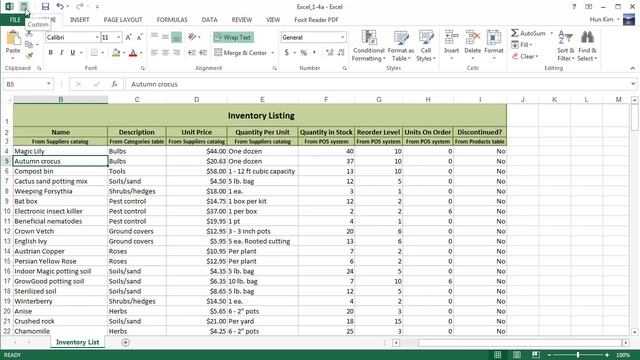This screenshot has width=640, height=360.
Task: Toggle Bold formatting
Action: coord(51,53)
